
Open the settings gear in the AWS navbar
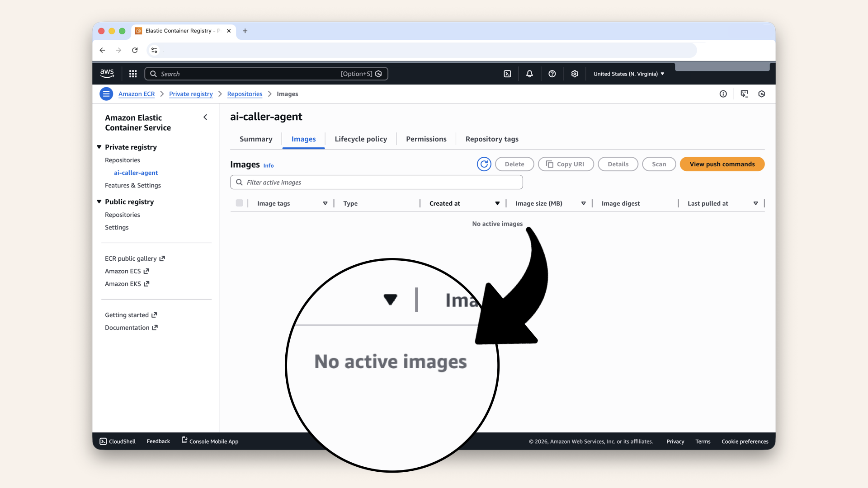(574, 74)
